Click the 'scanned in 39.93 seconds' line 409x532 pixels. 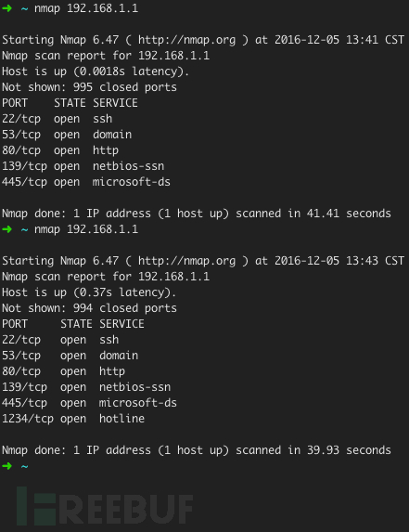[197, 450]
